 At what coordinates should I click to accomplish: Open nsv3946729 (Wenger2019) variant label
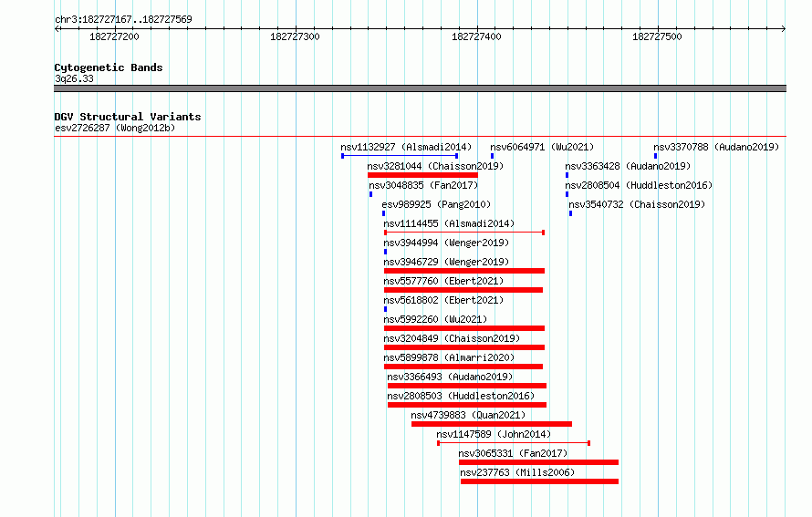[446, 262]
